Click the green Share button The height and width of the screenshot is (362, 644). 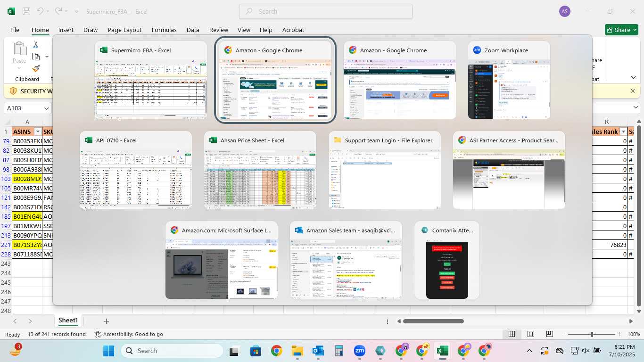coord(621,30)
